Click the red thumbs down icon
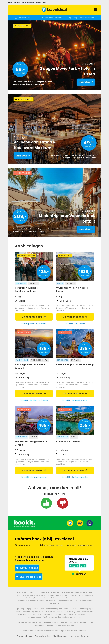Viewport: 109px width, 644px height. coord(63,503)
